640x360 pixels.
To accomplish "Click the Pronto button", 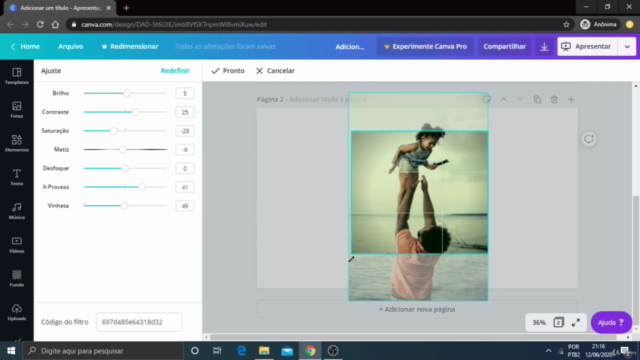I will click(x=228, y=71).
